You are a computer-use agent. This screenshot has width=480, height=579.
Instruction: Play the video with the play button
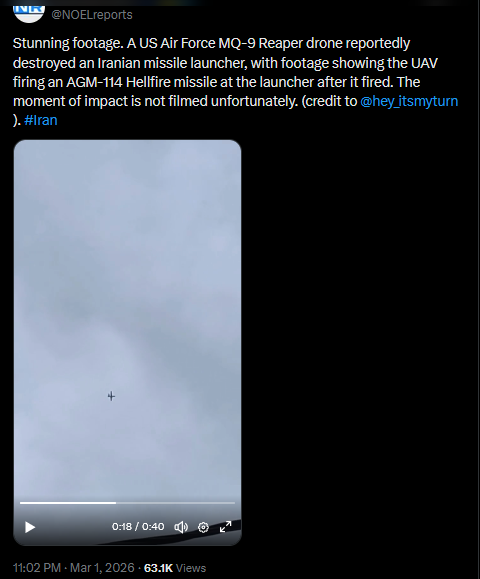pyautogui.click(x=30, y=527)
